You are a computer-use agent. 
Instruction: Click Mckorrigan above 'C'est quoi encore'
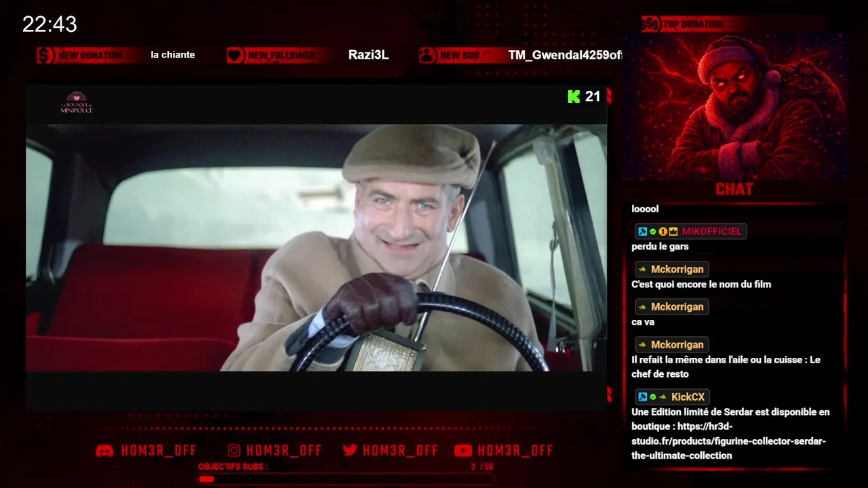click(677, 269)
